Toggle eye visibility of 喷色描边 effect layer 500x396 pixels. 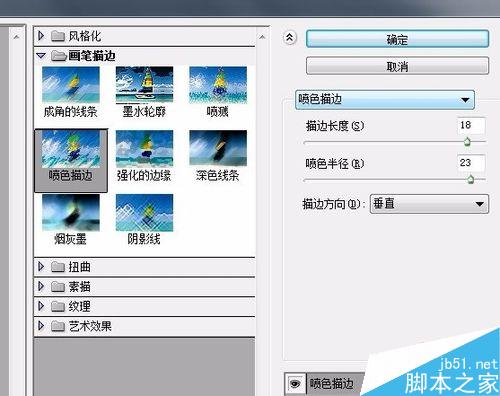[295, 384]
